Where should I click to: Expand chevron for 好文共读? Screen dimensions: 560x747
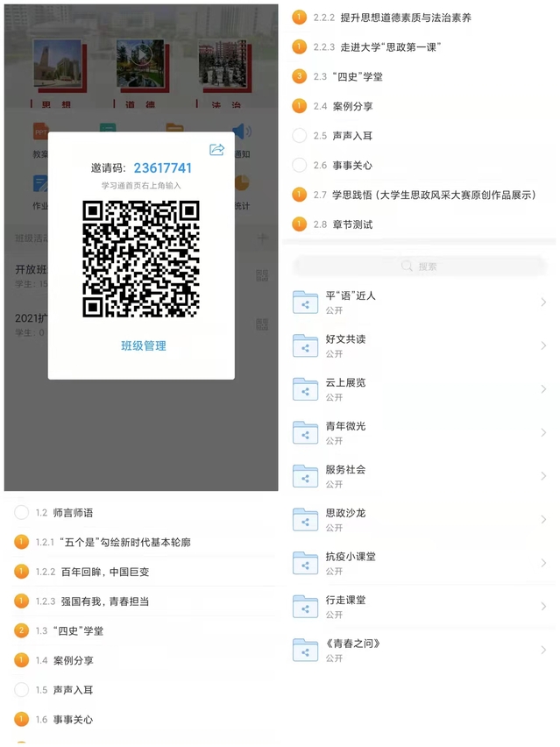pyautogui.click(x=543, y=345)
